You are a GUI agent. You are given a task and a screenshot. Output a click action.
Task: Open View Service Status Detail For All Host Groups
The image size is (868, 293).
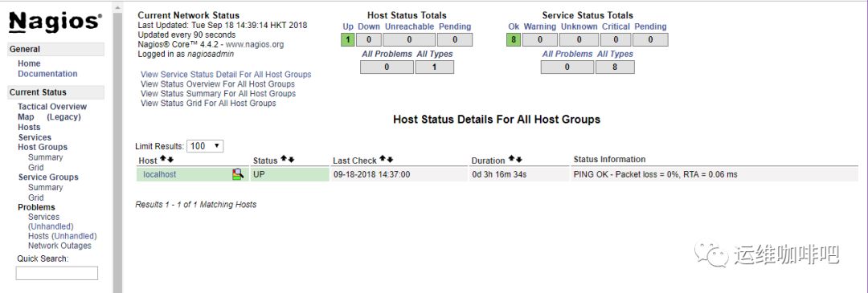click(x=226, y=74)
